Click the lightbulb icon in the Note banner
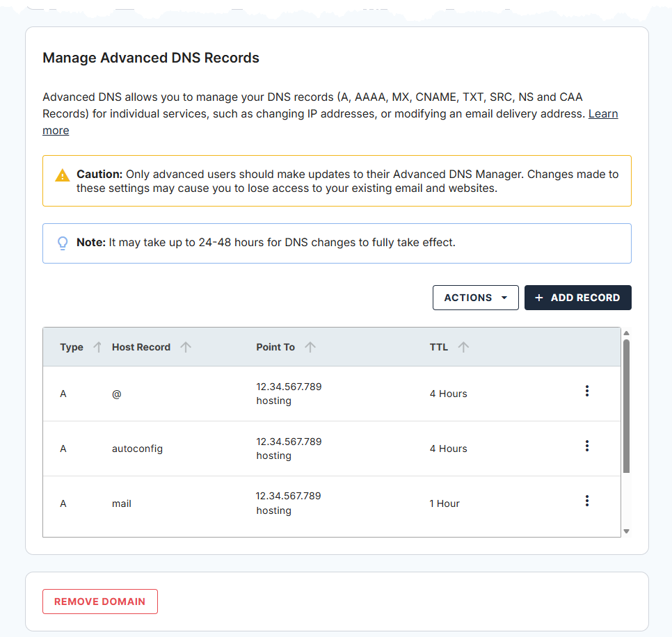672x637 pixels. coord(63,243)
